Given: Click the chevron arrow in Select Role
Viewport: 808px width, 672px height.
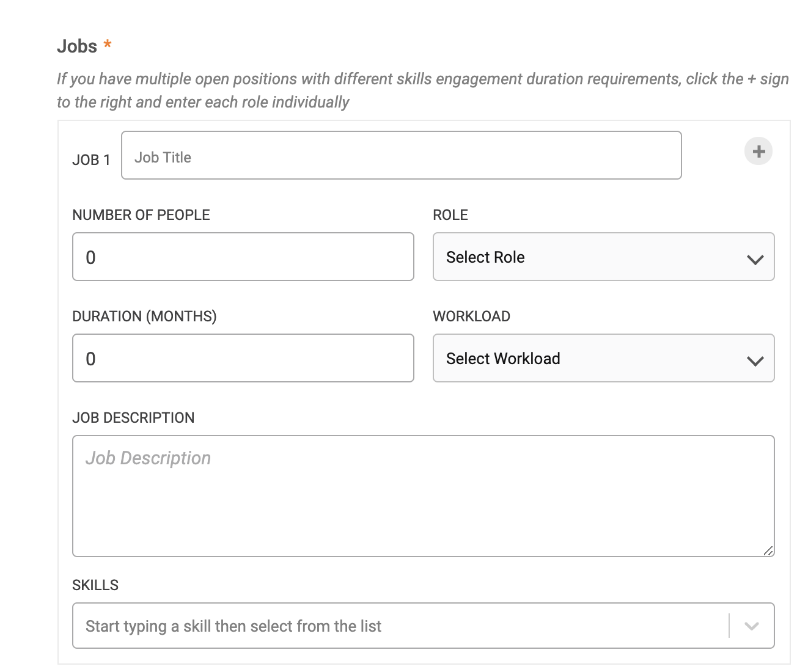Looking at the screenshot, I should click(755, 259).
